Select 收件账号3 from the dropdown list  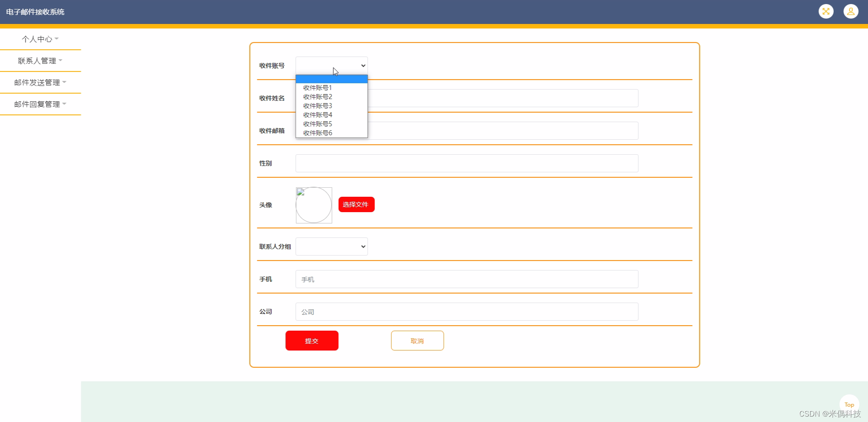click(317, 105)
